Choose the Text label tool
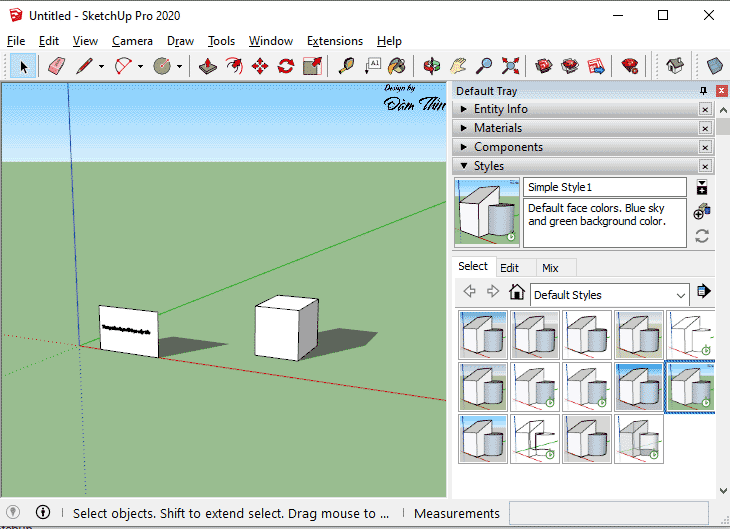The width and height of the screenshot is (730, 529). coord(372,66)
